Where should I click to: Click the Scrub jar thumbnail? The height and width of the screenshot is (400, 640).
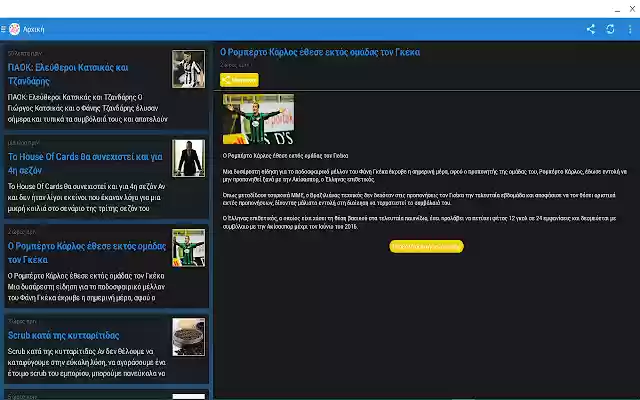coord(188,337)
